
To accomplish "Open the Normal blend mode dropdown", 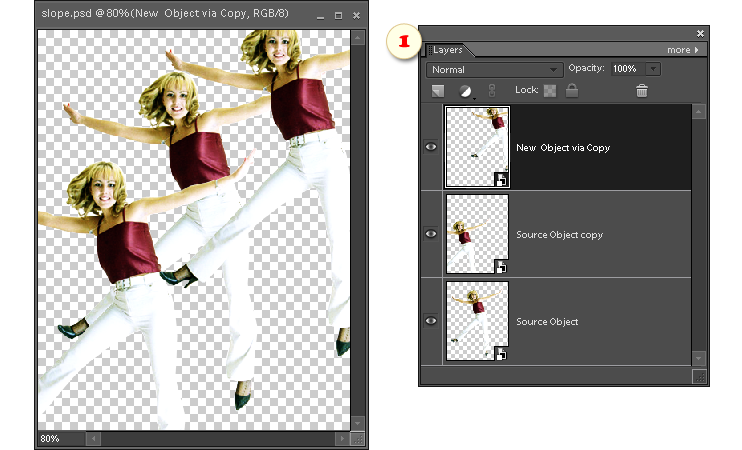I will click(495, 70).
